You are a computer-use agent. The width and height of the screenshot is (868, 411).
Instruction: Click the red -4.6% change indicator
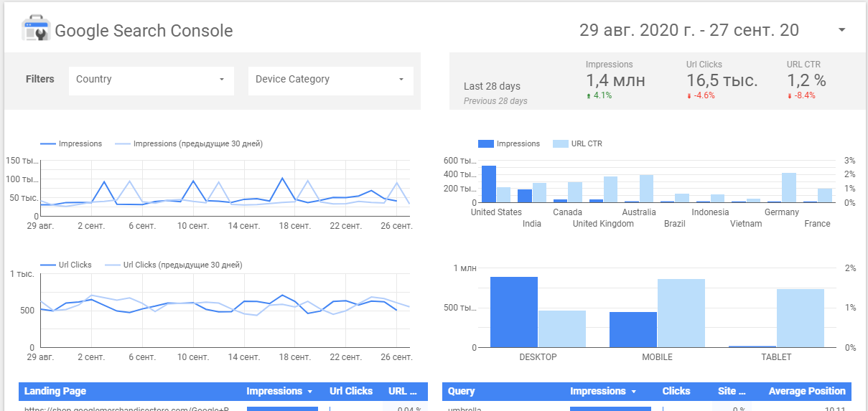pyautogui.click(x=701, y=95)
